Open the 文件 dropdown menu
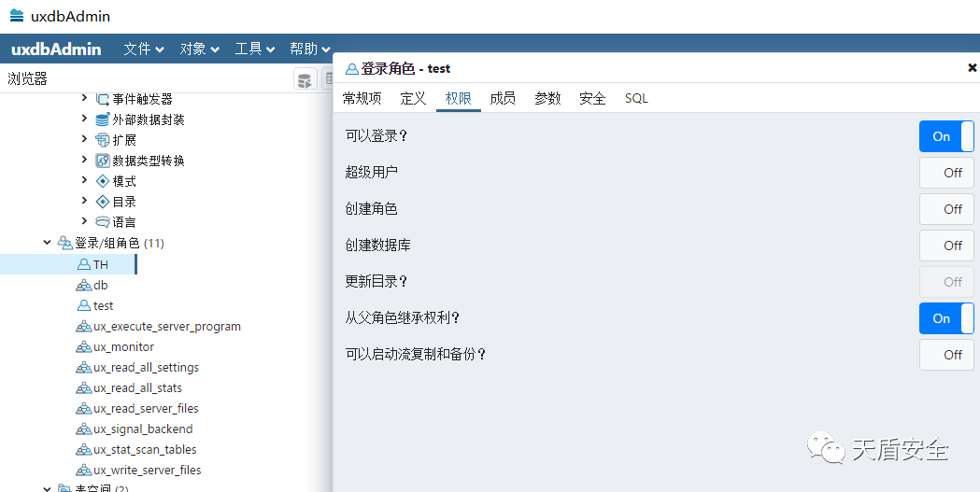Screen dimensions: 980x492 [144, 49]
